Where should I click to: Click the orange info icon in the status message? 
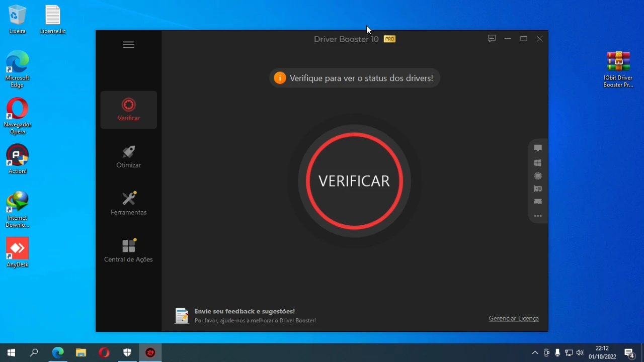[x=280, y=78]
